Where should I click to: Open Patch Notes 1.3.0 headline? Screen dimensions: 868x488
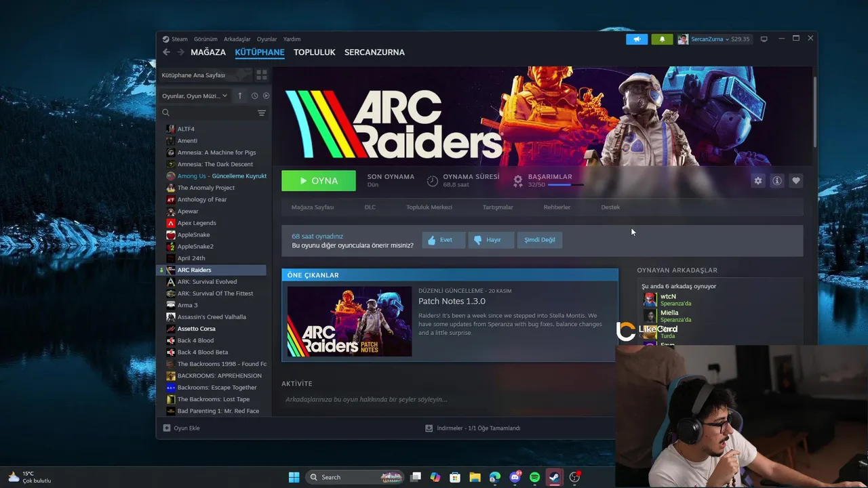coord(452,301)
